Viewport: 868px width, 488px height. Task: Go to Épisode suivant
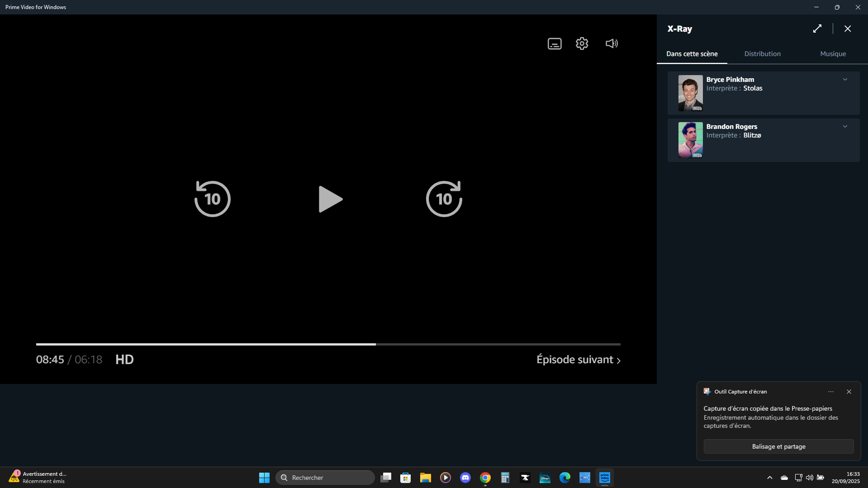click(x=578, y=360)
